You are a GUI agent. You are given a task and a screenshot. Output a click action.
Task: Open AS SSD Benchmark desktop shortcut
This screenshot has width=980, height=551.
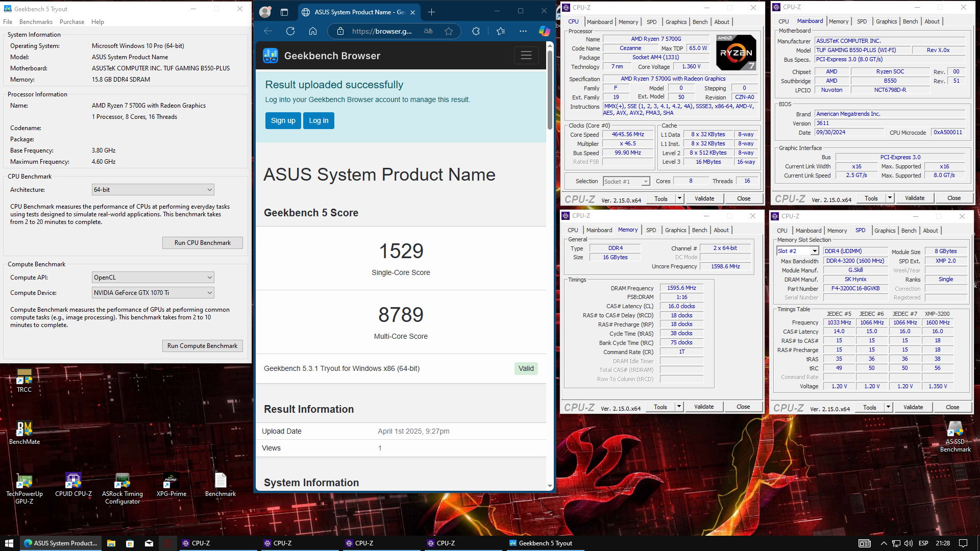click(955, 437)
